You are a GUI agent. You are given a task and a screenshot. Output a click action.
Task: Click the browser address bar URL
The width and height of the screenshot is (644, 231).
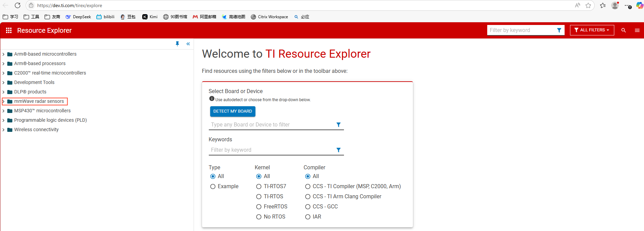pos(70,5)
